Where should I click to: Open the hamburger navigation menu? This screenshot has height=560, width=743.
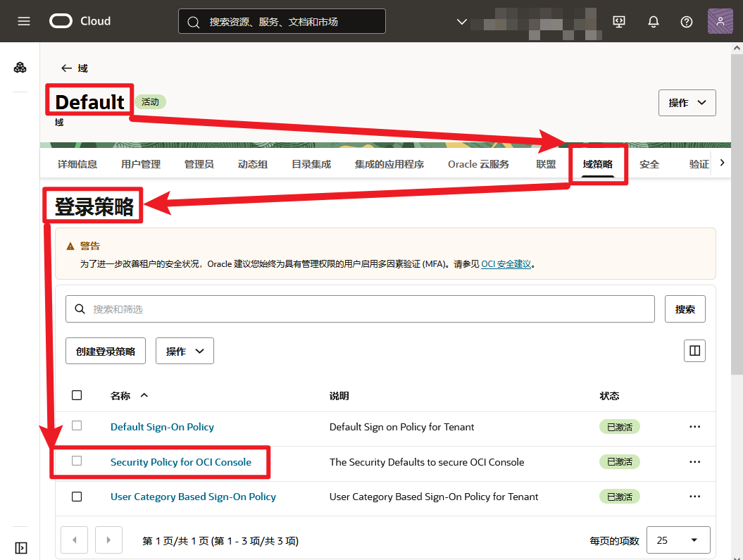(x=24, y=21)
